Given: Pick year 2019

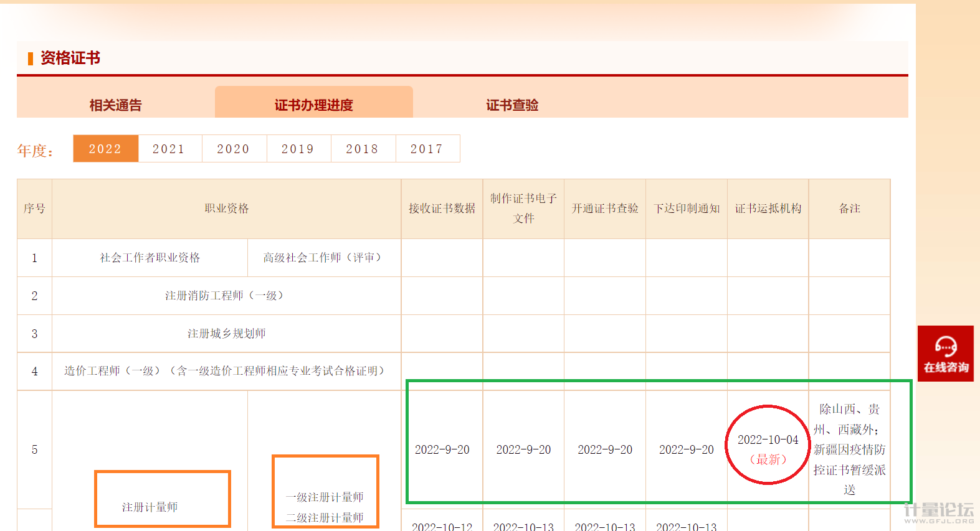Looking at the screenshot, I should click(x=298, y=149).
